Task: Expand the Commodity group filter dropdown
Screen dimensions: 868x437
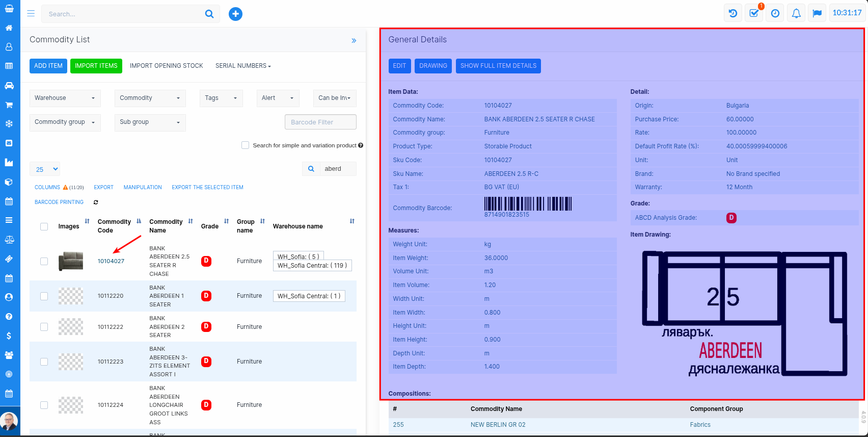Action: click(65, 122)
